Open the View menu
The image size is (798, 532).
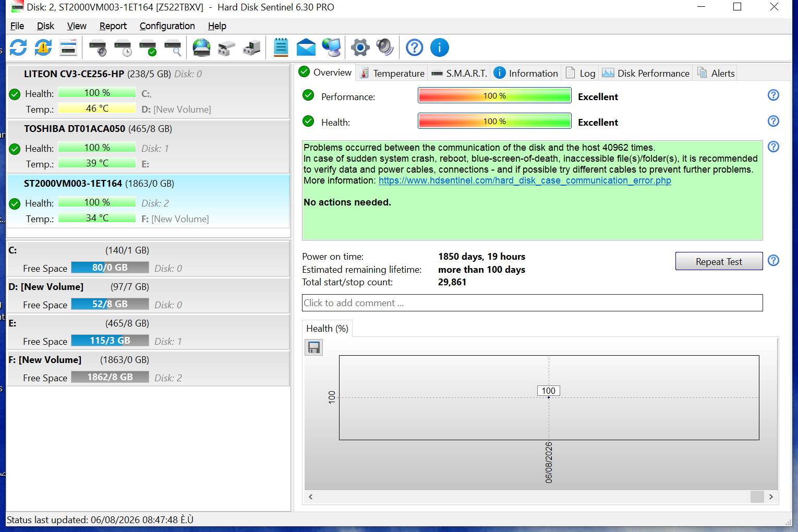77,26
